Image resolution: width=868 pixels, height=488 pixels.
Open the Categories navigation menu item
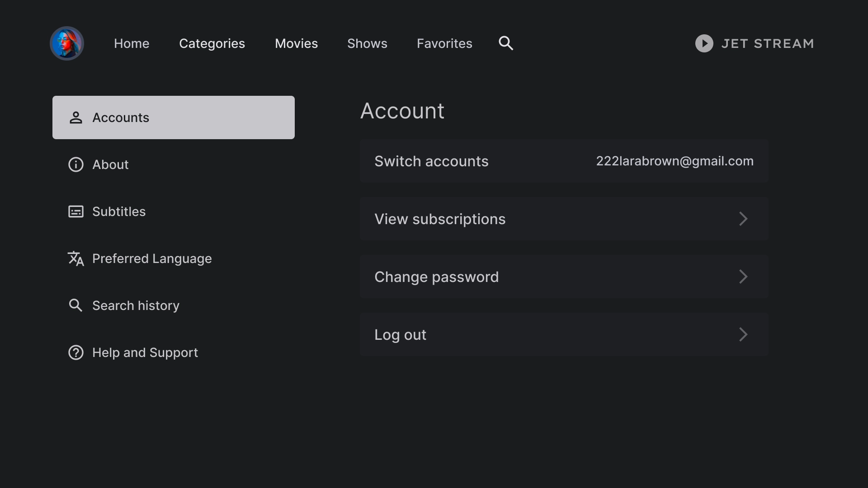[212, 43]
